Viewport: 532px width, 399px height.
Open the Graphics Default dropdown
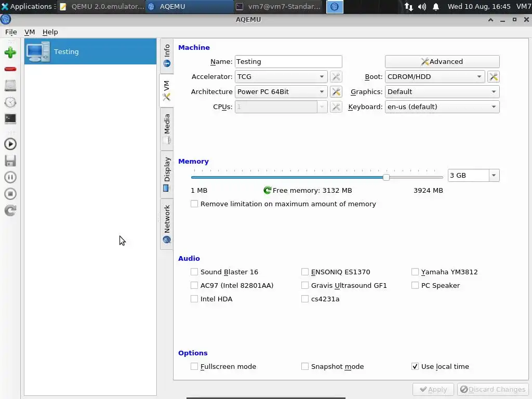click(x=442, y=91)
